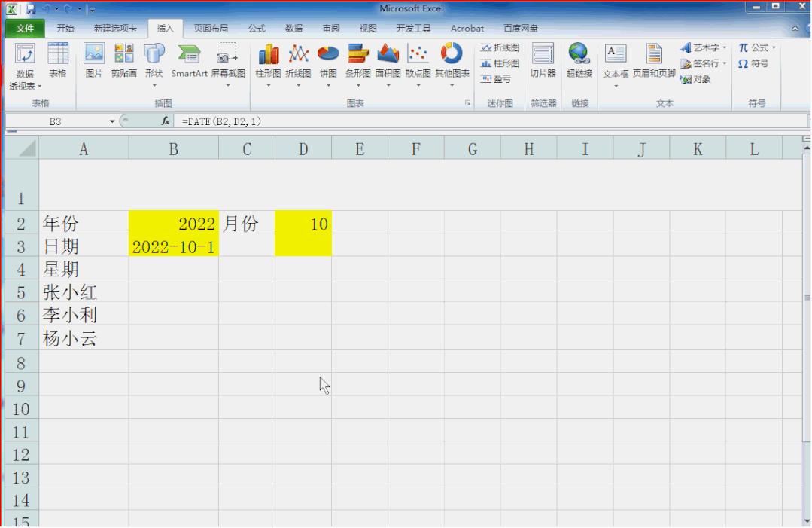Open the Developer (开发工具) tab
Image resolution: width=812 pixels, height=528 pixels.
(413, 29)
